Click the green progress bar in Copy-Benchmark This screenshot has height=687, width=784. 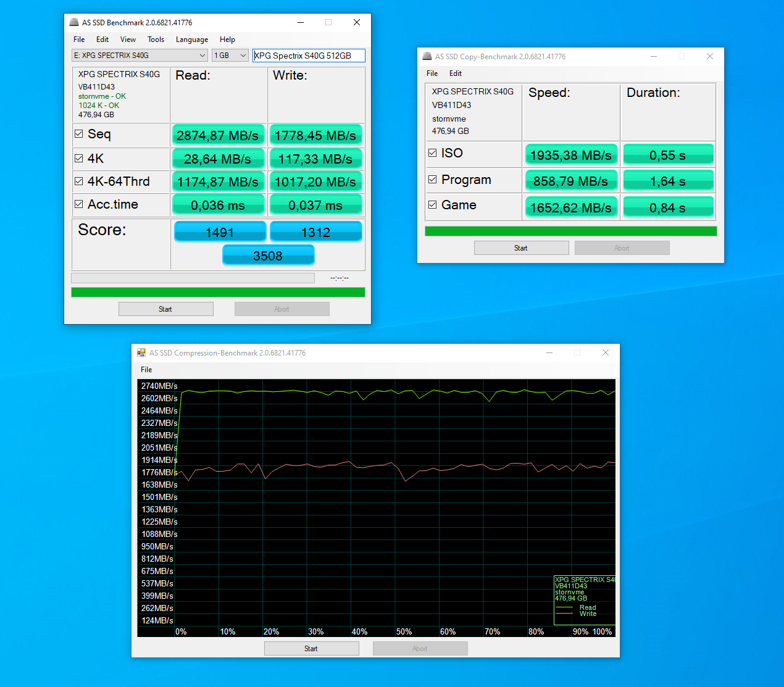tap(571, 231)
